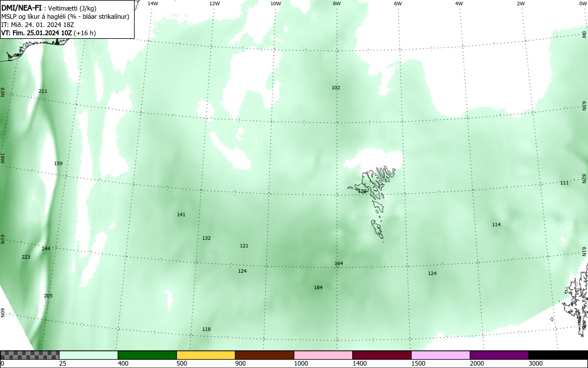Click the 124 value southeast of the Faroes
Viewport: 588px width, 368px height.
point(432,273)
